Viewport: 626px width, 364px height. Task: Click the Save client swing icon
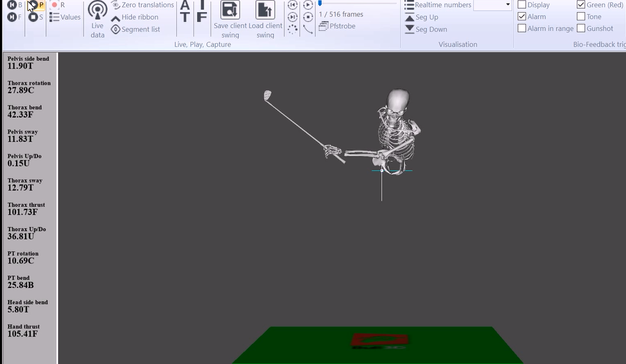click(x=230, y=11)
